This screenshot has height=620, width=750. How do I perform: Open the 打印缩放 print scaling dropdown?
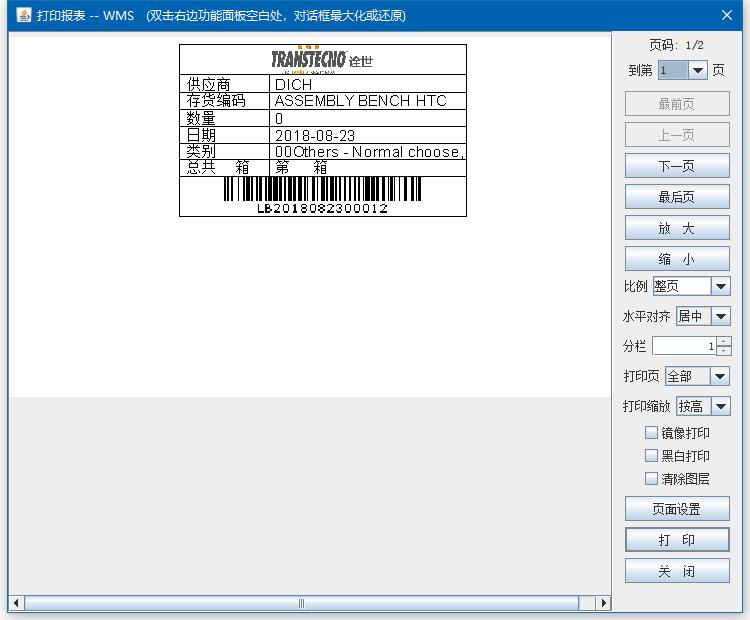point(720,406)
